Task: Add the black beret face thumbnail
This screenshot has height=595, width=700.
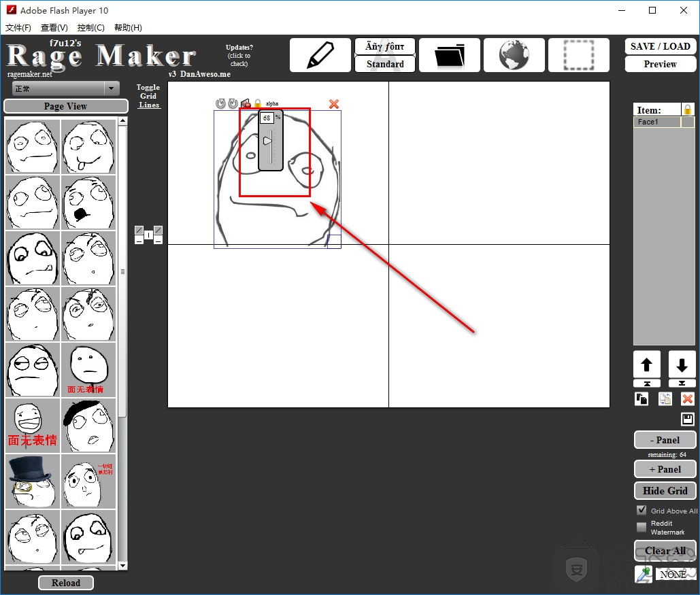Action: pyautogui.click(x=88, y=426)
